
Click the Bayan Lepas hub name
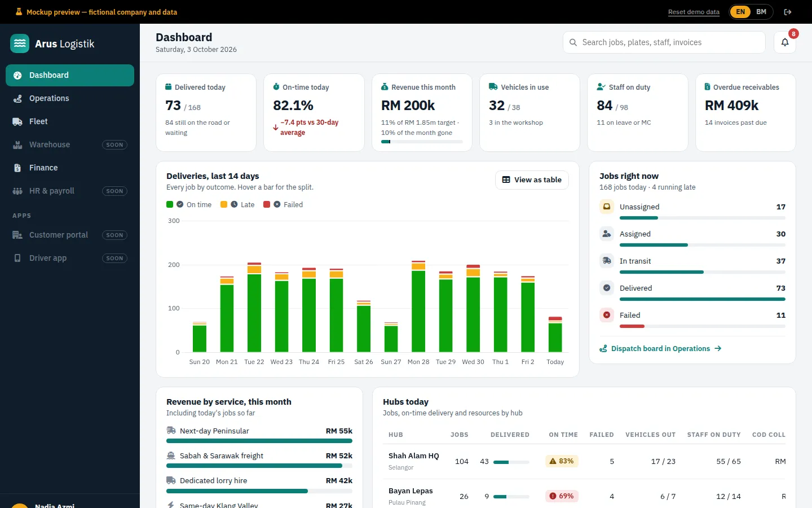(x=411, y=491)
